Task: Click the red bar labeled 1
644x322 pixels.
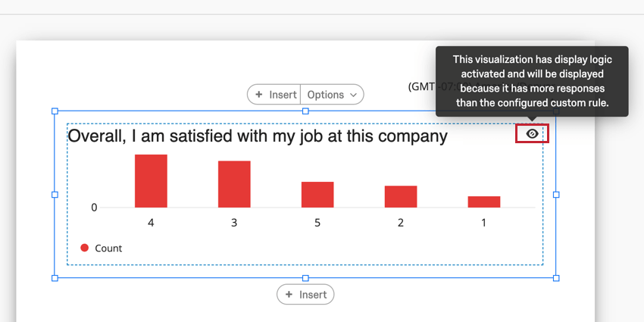Action: [483, 202]
